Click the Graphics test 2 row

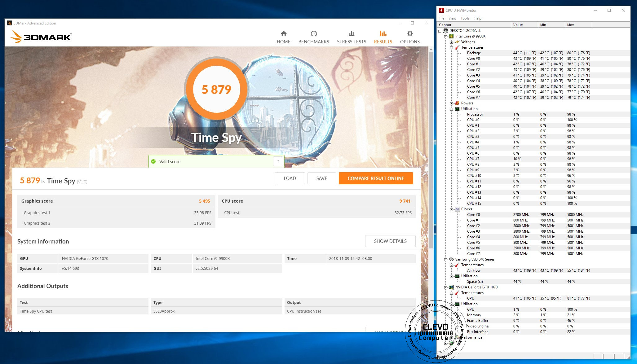tap(116, 223)
